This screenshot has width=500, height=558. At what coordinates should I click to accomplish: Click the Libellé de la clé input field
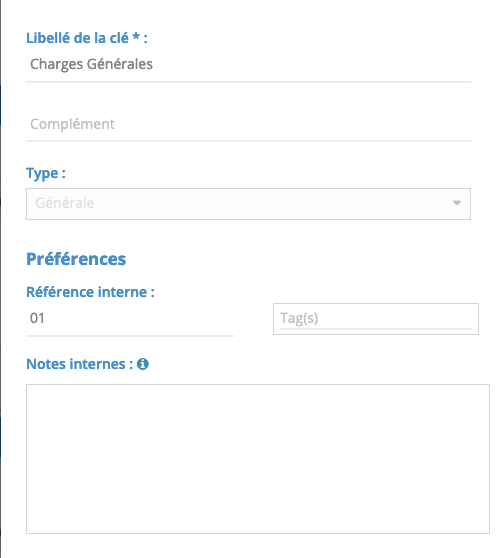[248, 65]
